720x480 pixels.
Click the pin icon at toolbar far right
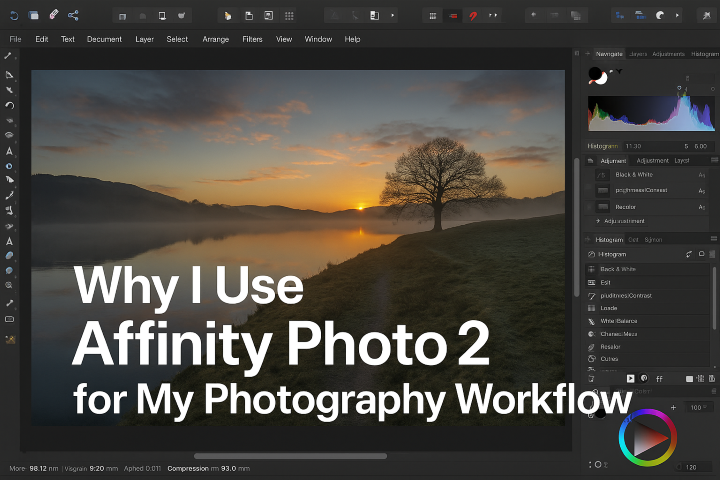click(706, 15)
